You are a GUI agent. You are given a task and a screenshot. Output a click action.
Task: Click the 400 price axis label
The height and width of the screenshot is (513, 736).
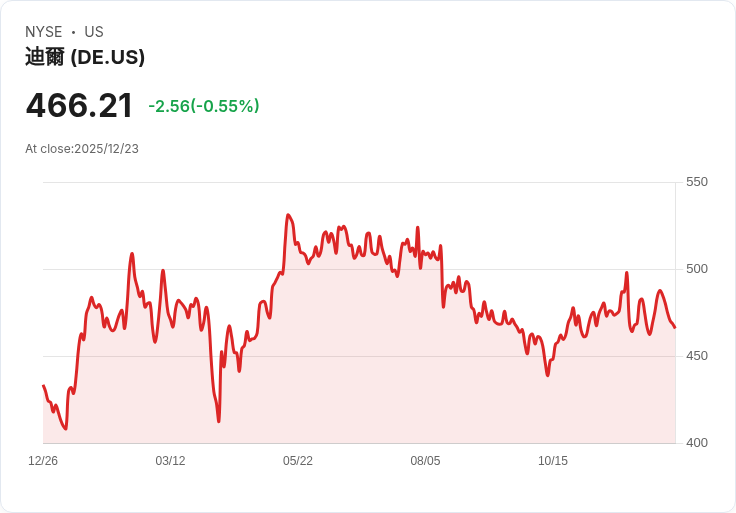(697, 443)
